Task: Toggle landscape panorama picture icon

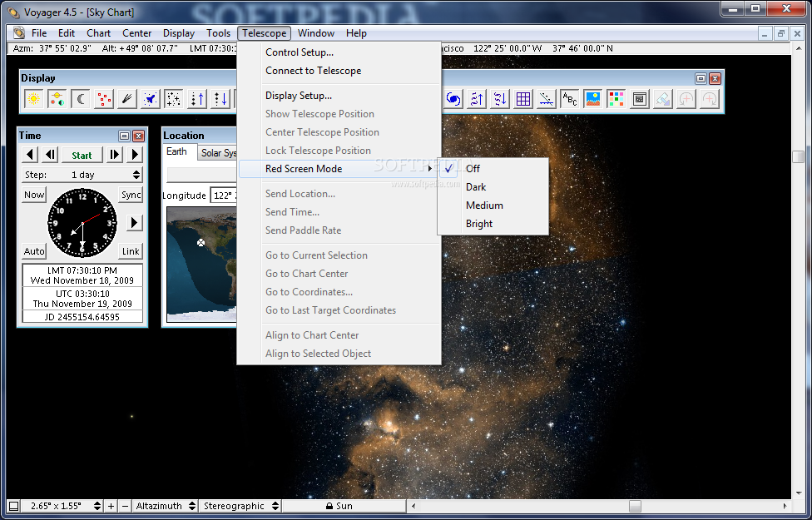Action: click(593, 98)
